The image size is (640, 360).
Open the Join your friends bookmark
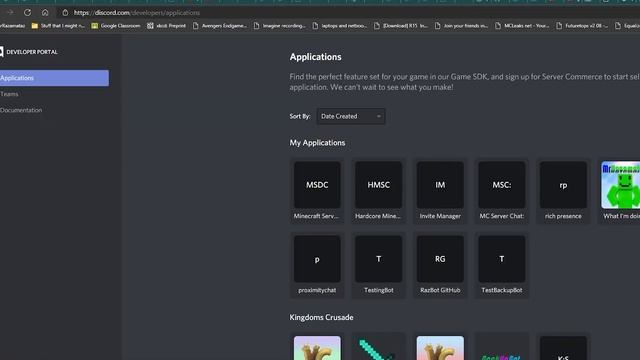tap(461, 26)
